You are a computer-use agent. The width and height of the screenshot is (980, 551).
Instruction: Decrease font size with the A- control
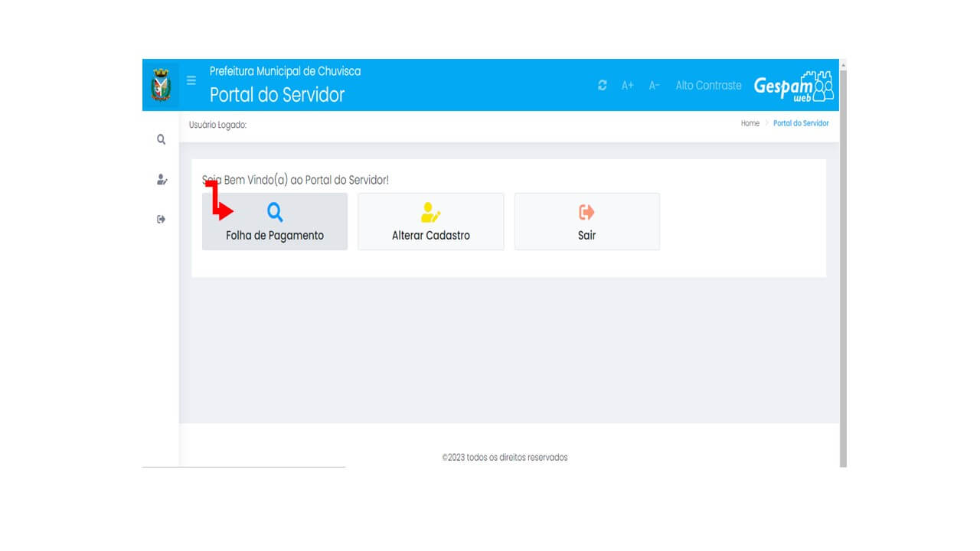click(x=654, y=86)
